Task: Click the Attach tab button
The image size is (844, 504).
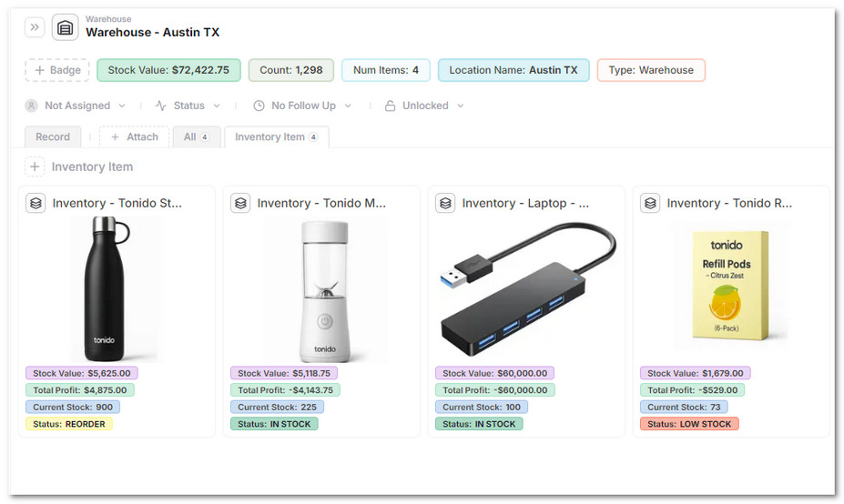Action: click(135, 136)
